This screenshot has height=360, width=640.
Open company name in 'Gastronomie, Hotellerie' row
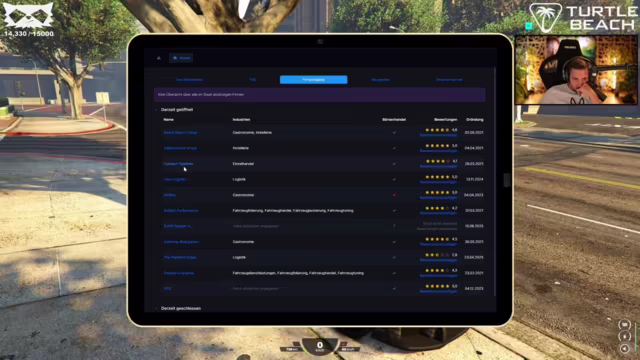(180, 133)
